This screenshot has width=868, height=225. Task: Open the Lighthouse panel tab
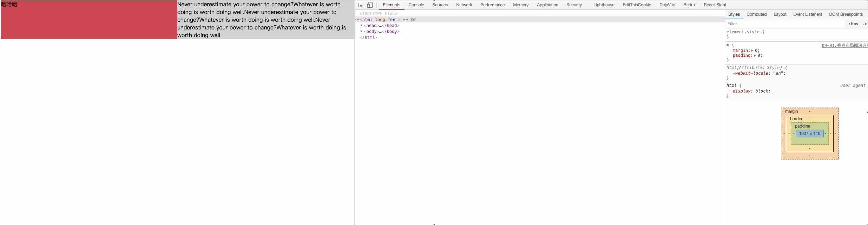[x=604, y=5]
